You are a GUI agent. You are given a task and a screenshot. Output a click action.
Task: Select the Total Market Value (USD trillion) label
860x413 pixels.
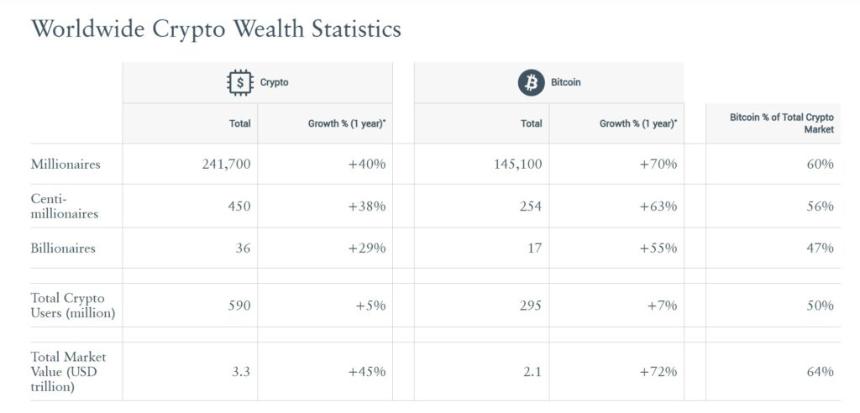pyautogui.click(x=68, y=371)
